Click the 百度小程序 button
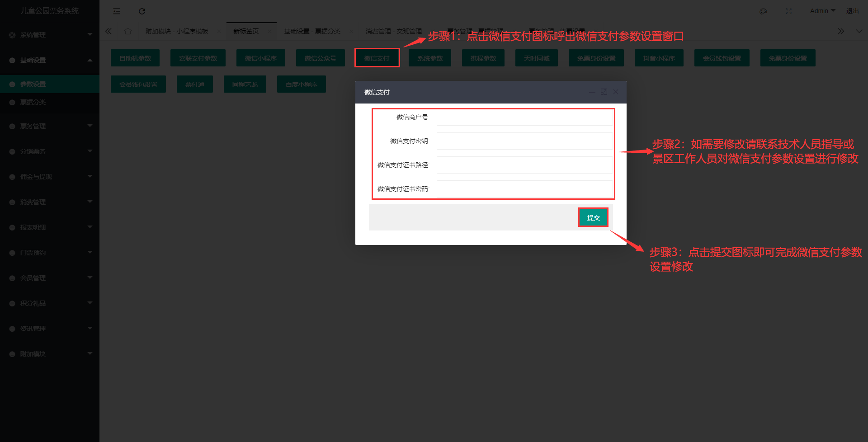 pos(302,84)
